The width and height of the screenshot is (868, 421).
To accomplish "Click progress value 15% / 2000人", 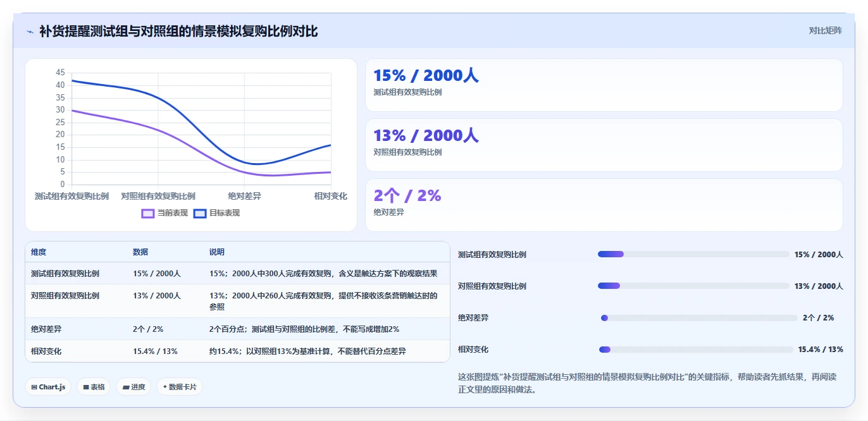I will pos(819,254).
